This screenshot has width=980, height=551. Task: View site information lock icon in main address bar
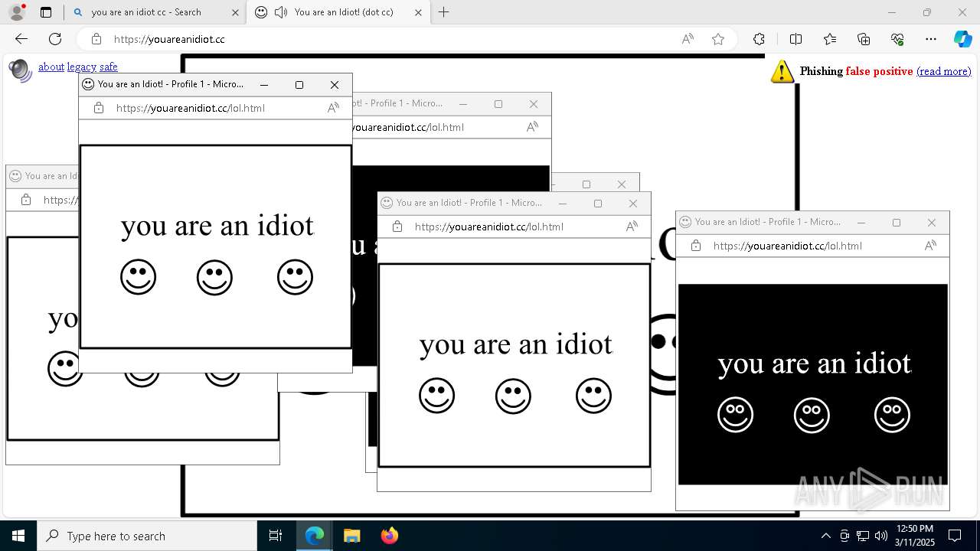[x=96, y=39]
